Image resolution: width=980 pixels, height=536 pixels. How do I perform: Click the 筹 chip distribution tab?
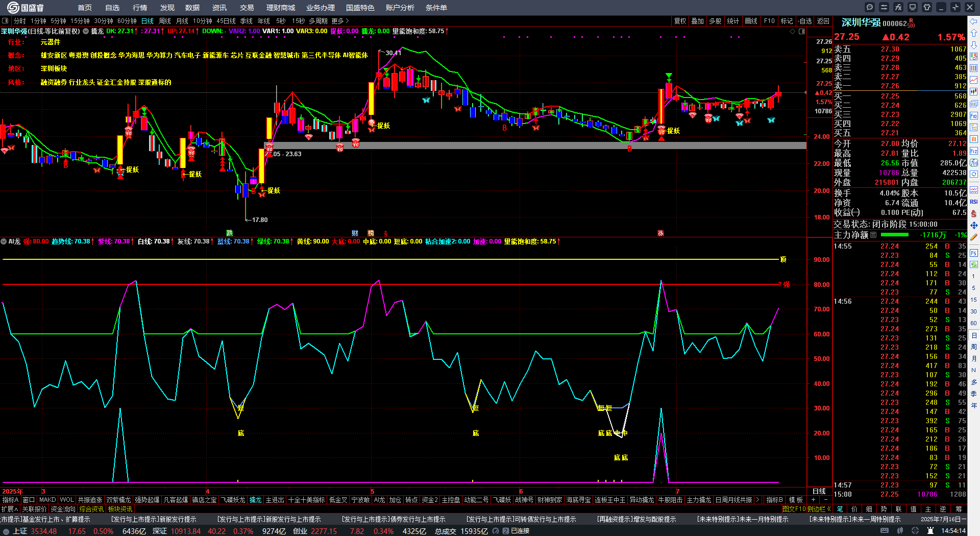959,509
